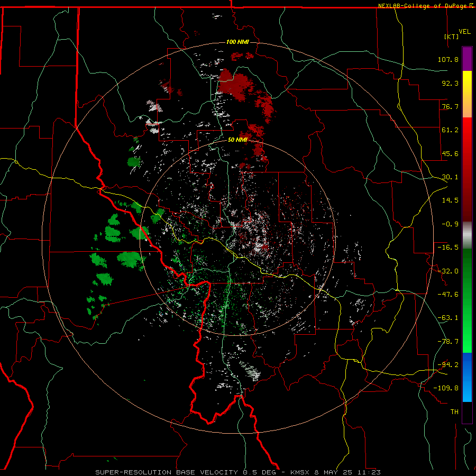
Task: Click the -16.5 velocity scale value
Action: 448,248
